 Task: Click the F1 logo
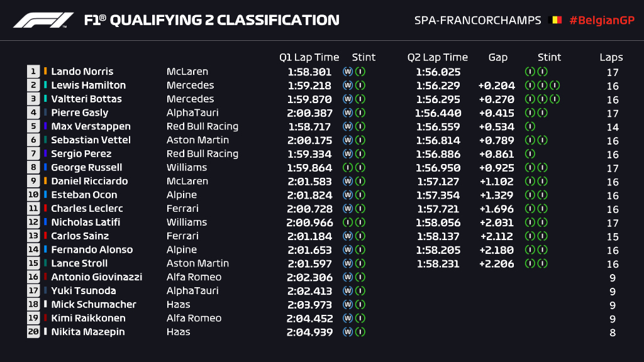[x=43, y=20]
